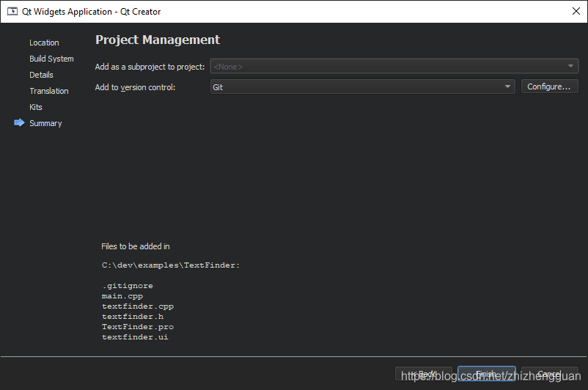
Task: Select the Location wizard step
Action: tap(44, 43)
